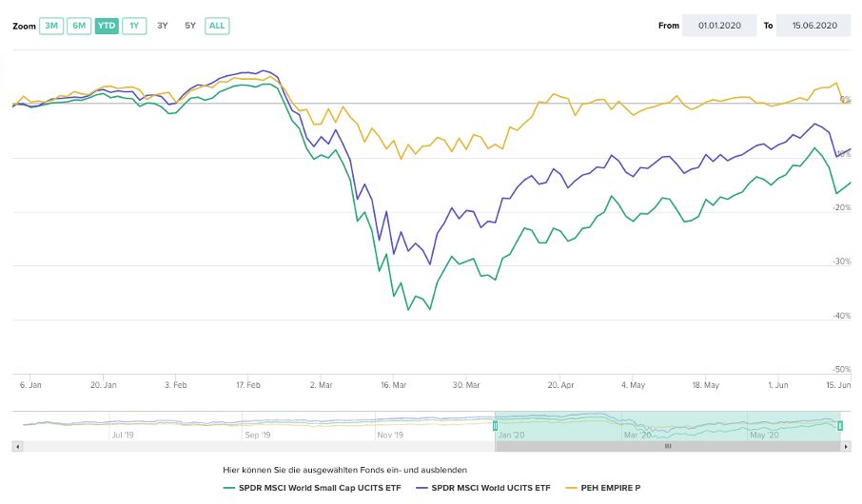This screenshot has width=862, height=504.
Task: Hide the PEH EMPIRE P series
Action: coord(610,488)
